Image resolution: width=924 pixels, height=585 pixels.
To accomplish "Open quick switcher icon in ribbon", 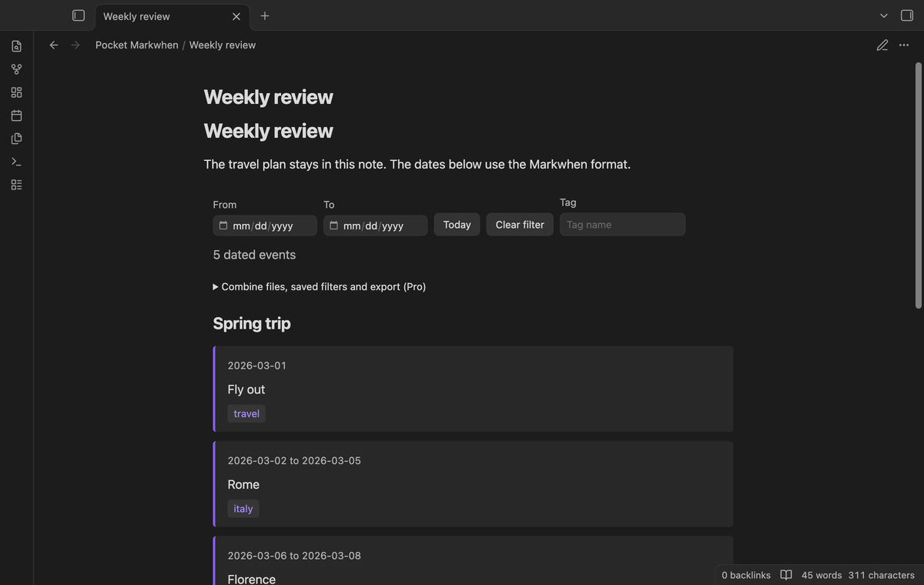I will pos(17,46).
